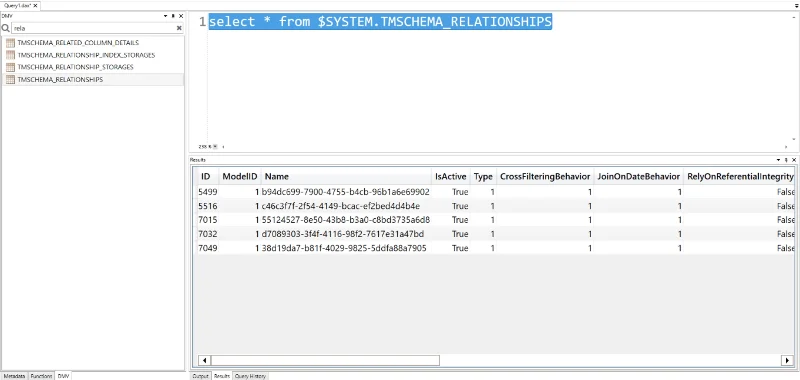The height and width of the screenshot is (380, 800).
Task: Pin the DMV panel with auto-hide icon
Action: coord(173,16)
